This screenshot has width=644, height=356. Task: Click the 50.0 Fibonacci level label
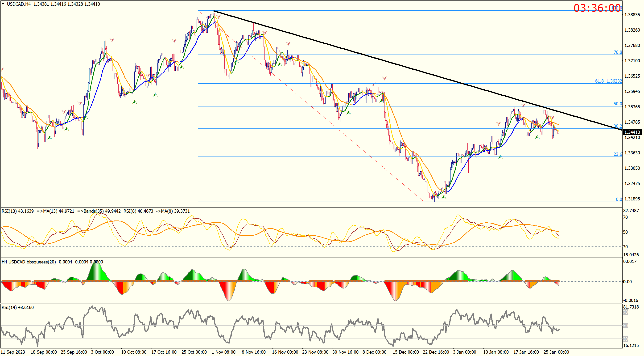click(618, 103)
